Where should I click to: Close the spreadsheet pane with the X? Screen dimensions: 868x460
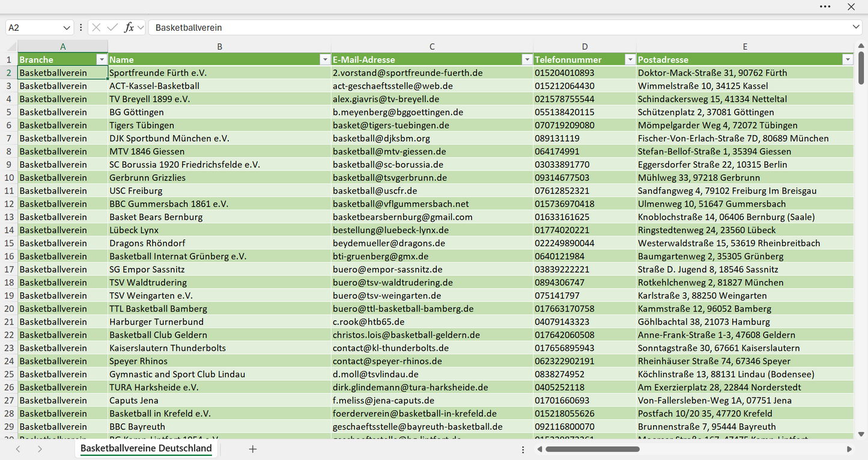tap(851, 7)
